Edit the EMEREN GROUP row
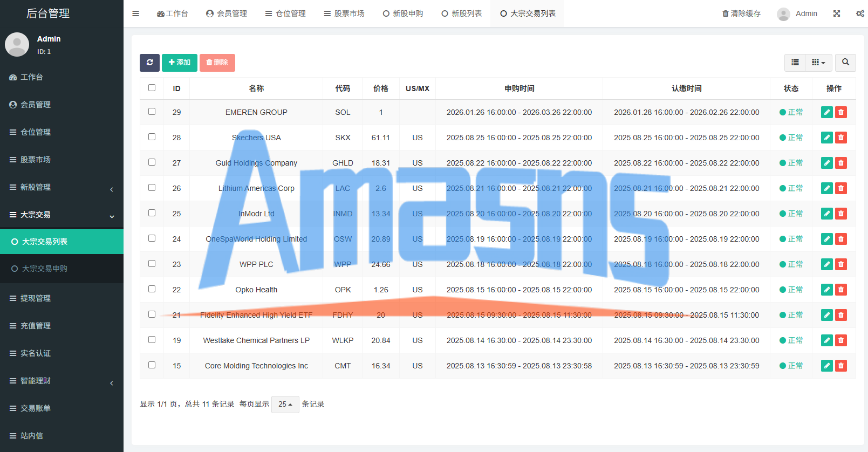Viewport: 868px width, 452px height. point(827,112)
